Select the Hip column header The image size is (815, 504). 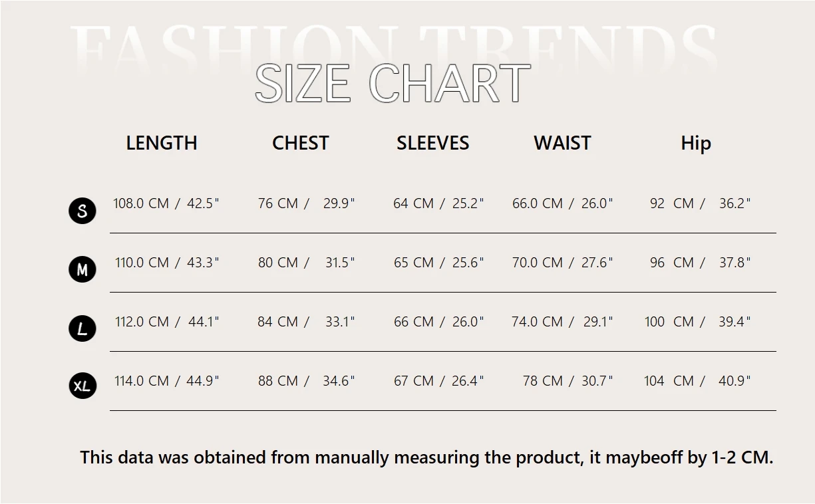(x=696, y=144)
